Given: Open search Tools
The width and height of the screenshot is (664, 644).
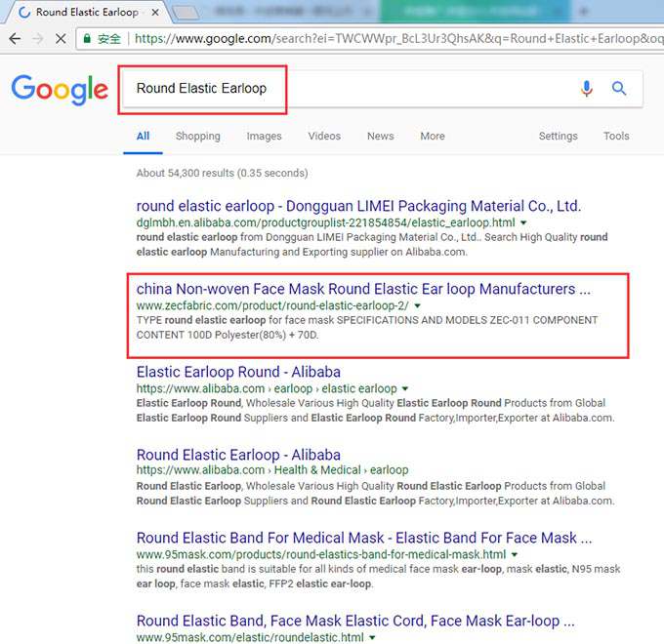Looking at the screenshot, I should click(x=616, y=136).
